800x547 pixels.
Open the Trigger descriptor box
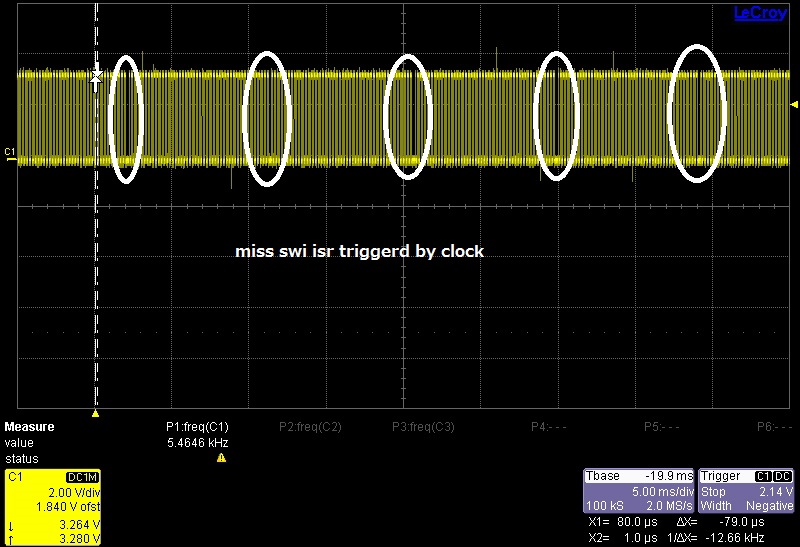tap(746, 491)
